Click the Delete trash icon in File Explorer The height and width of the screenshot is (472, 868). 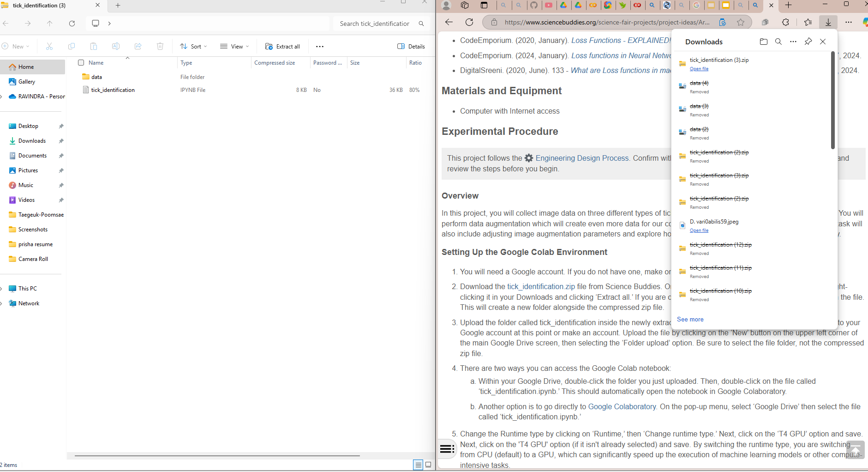(160, 46)
